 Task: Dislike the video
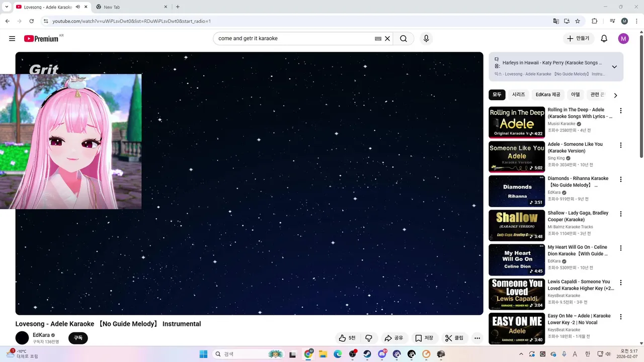(369, 338)
